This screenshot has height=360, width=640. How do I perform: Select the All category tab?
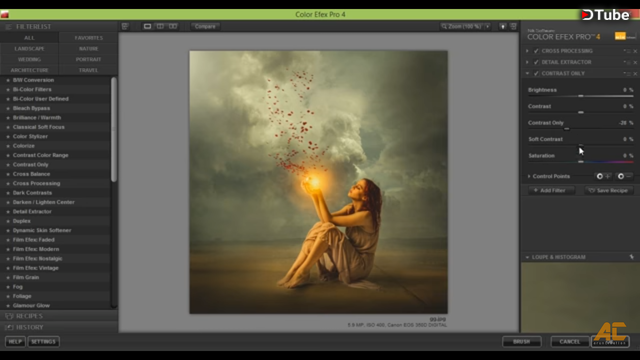(29, 38)
